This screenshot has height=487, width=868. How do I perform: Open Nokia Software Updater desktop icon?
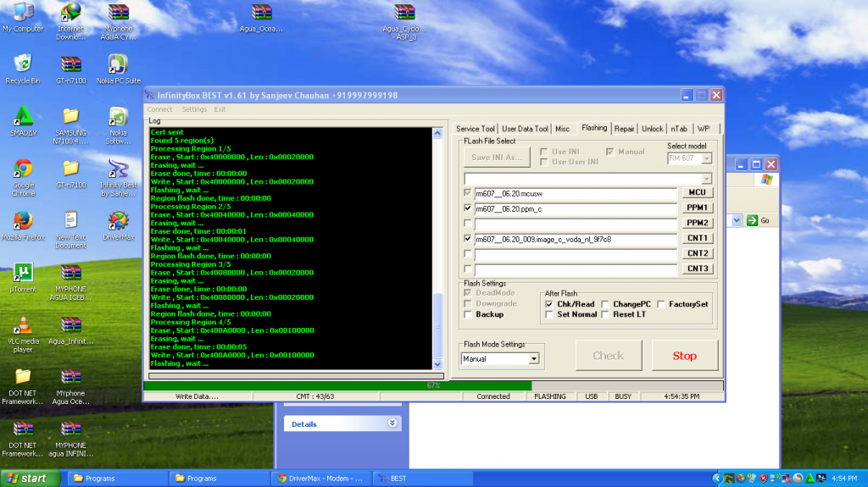pyautogui.click(x=119, y=125)
